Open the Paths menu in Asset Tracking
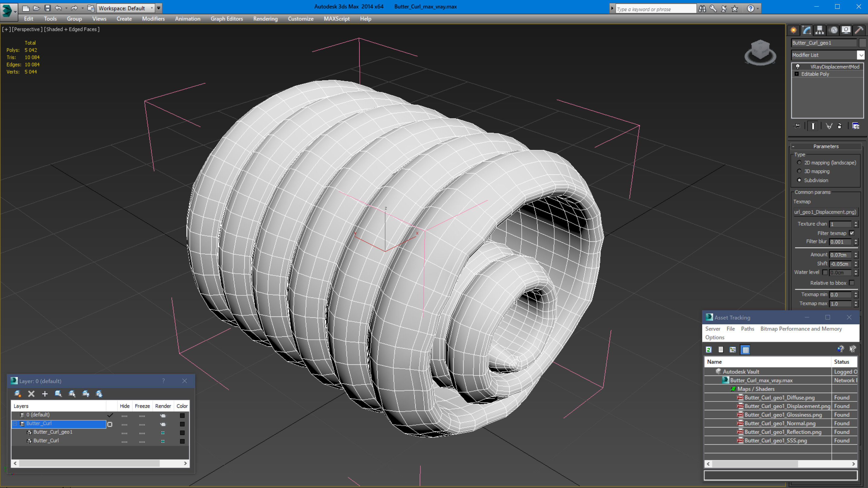Screen dimensions: 868x488 point(747,329)
